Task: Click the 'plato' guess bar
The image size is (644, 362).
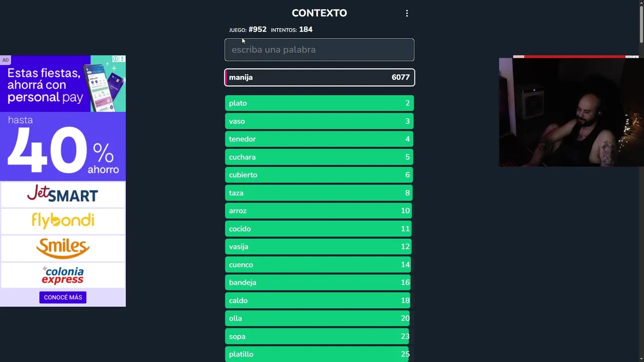Action: coord(319,103)
